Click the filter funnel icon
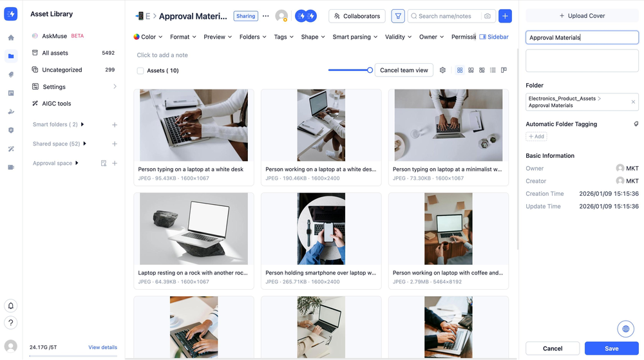 click(x=398, y=16)
